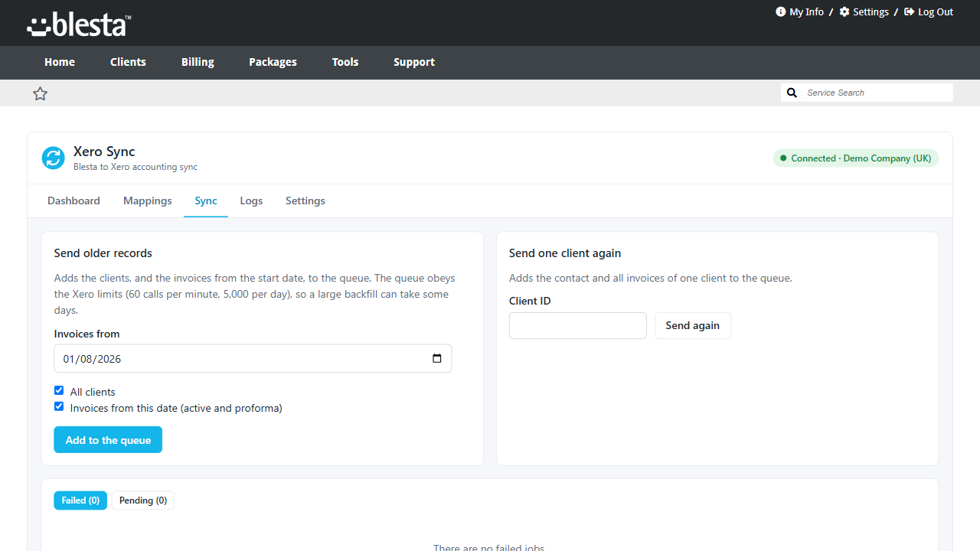Click Blesta to Xero accounting sync subtitle
Image resolution: width=980 pixels, height=551 pixels.
[136, 167]
